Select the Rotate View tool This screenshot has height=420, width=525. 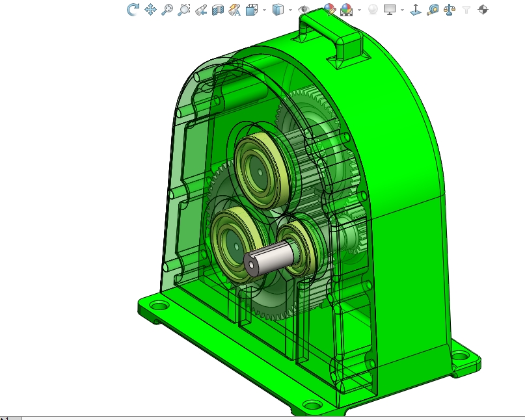(x=133, y=9)
